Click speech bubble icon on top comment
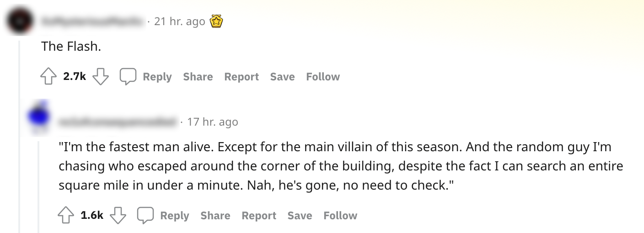The width and height of the screenshot is (644, 233). pos(128,77)
